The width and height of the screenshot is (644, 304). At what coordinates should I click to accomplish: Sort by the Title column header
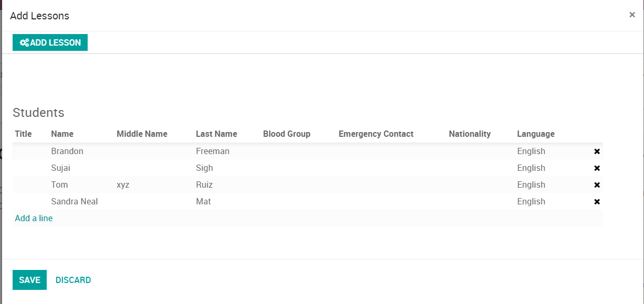pos(23,134)
